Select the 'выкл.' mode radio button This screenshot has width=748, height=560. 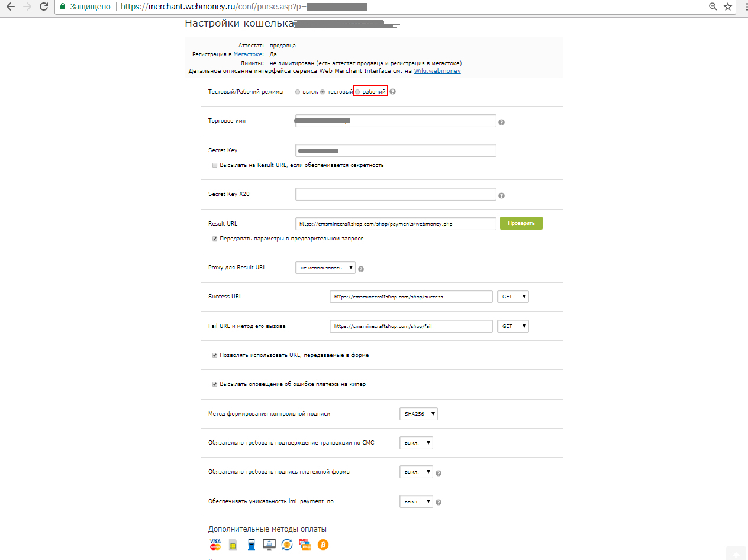pos(297,92)
